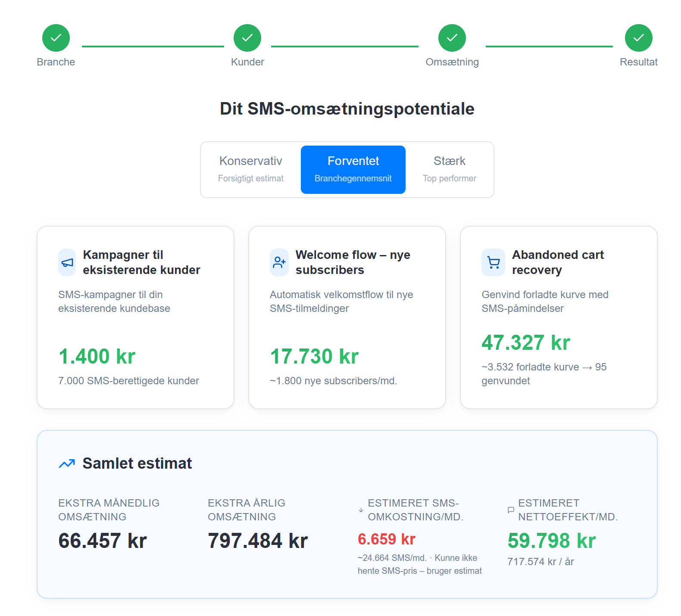Click the Resultat step label
Viewport: 681px width, 616px height.
[x=639, y=62]
